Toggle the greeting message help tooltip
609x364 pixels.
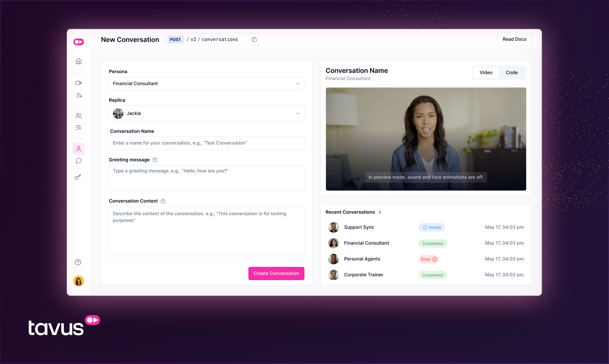(x=155, y=160)
